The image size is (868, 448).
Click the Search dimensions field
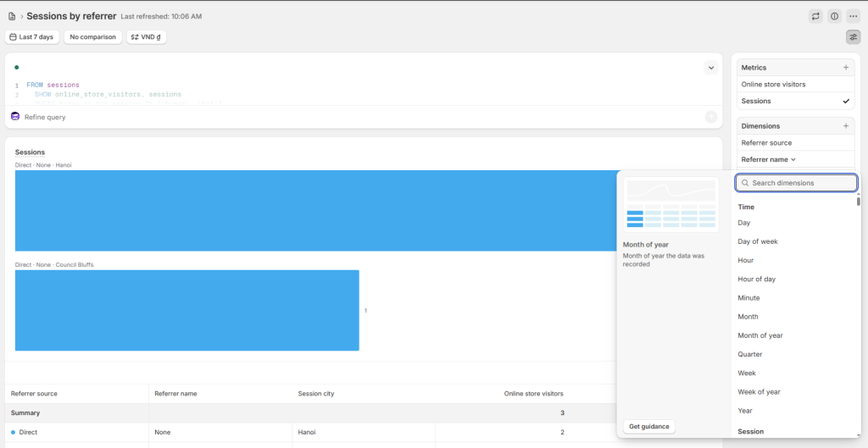point(797,183)
